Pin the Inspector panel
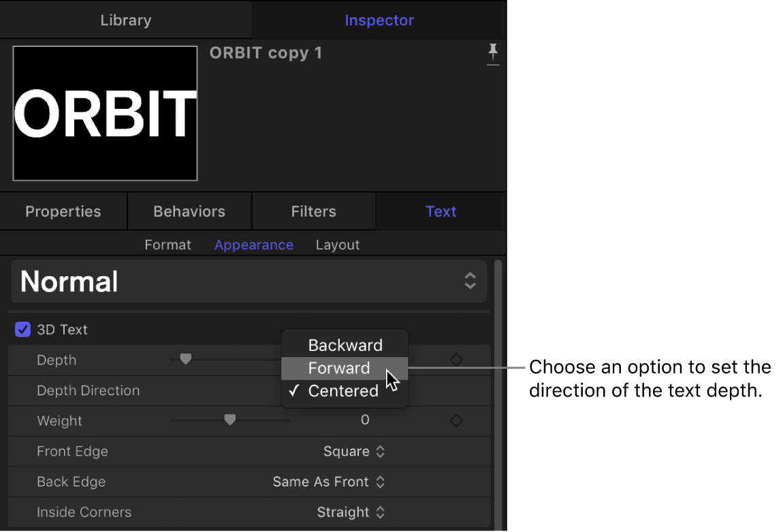 pos(493,54)
